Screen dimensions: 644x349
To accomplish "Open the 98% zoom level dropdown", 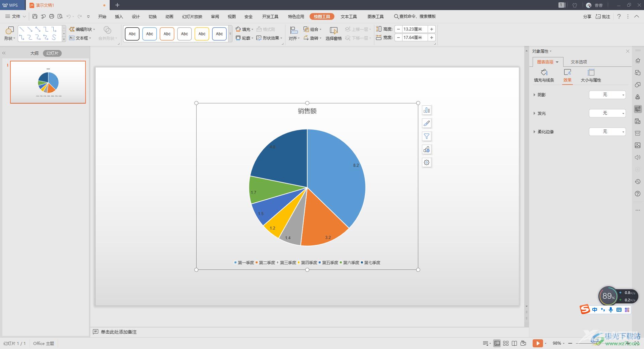I will 558,343.
